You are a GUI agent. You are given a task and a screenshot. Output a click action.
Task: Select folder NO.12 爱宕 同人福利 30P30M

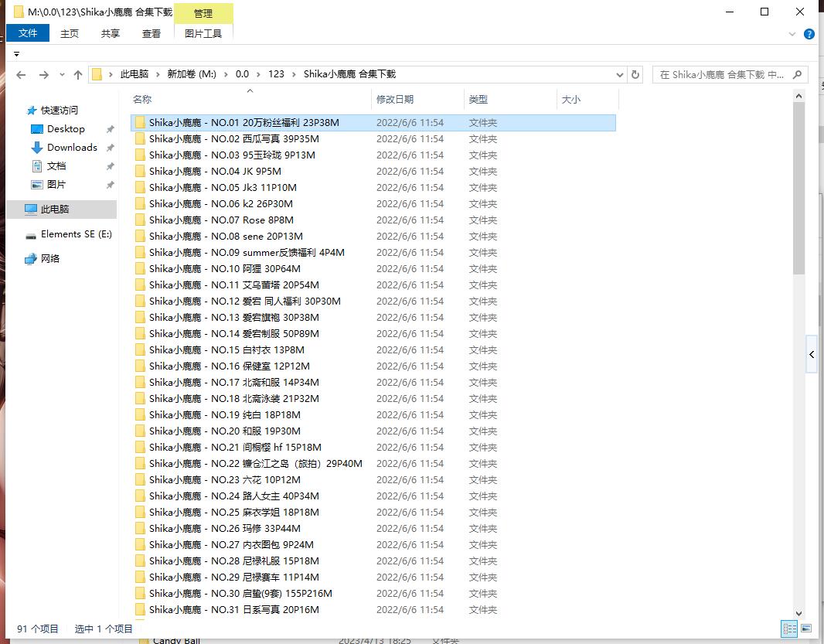click(373, 302)
